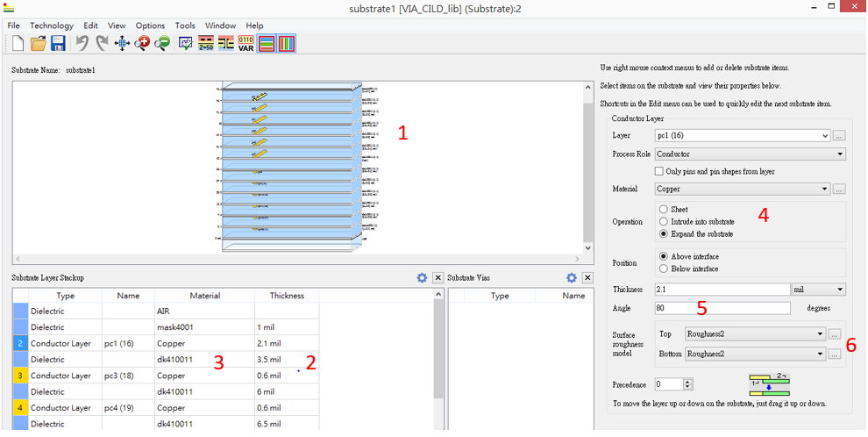Click the 3D substrate stackup preview
Screen dimensions: 868x437
click(x=292, y=168)
